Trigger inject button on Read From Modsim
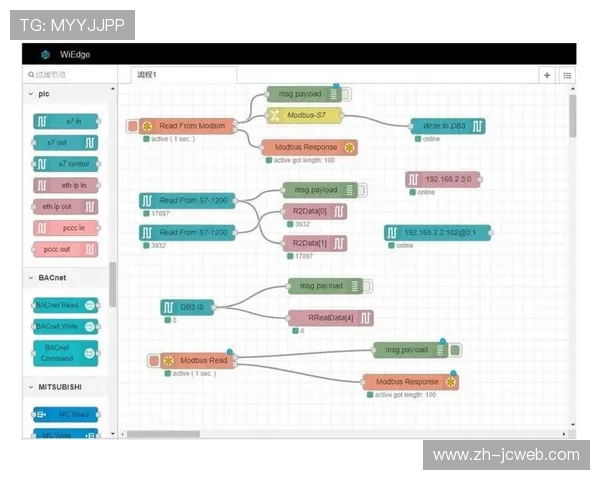The width and height of the screenshot is (600, 480). (x=133, y=126)
